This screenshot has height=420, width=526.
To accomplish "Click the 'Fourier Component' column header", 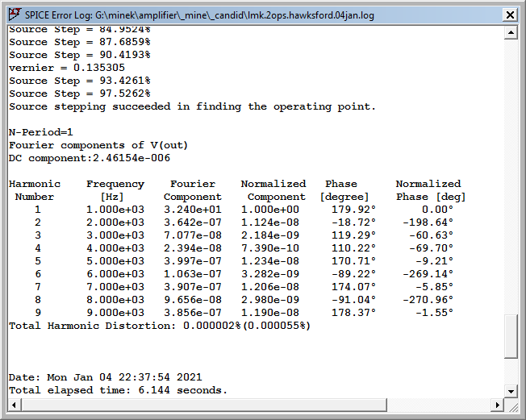I will click(193, 190).
